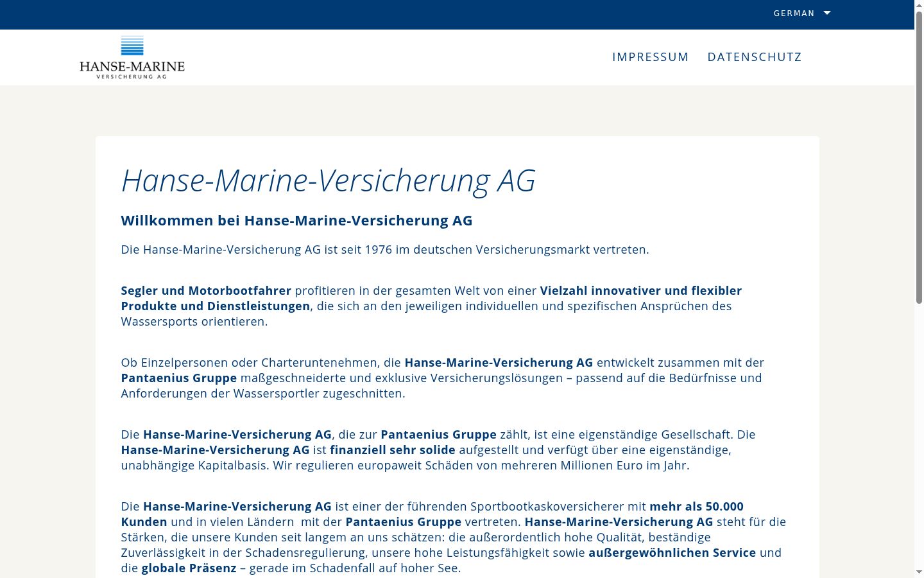Click the arrow beside the German language label
924x578 pixels.
[x=827, y=13]
